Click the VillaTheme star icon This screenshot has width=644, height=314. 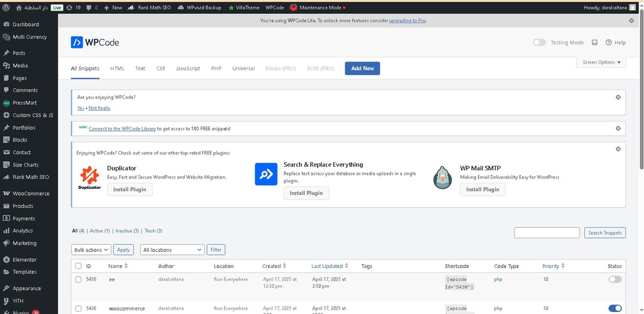231,8
